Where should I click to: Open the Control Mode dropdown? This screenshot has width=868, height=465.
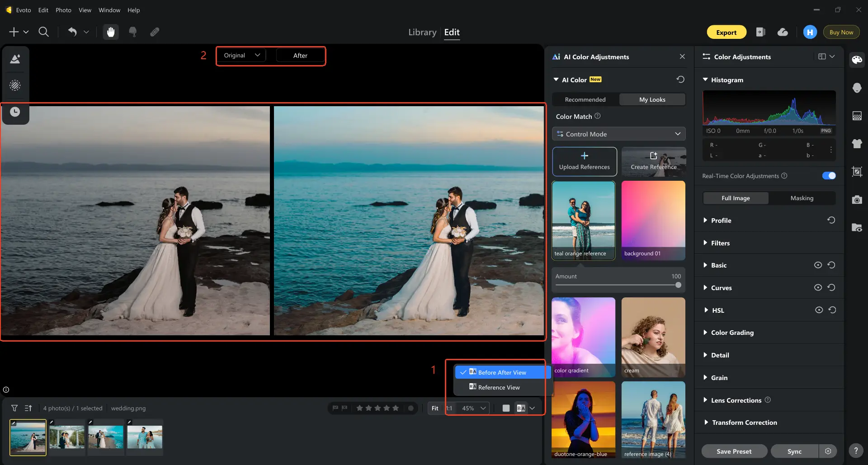[618, 134]
